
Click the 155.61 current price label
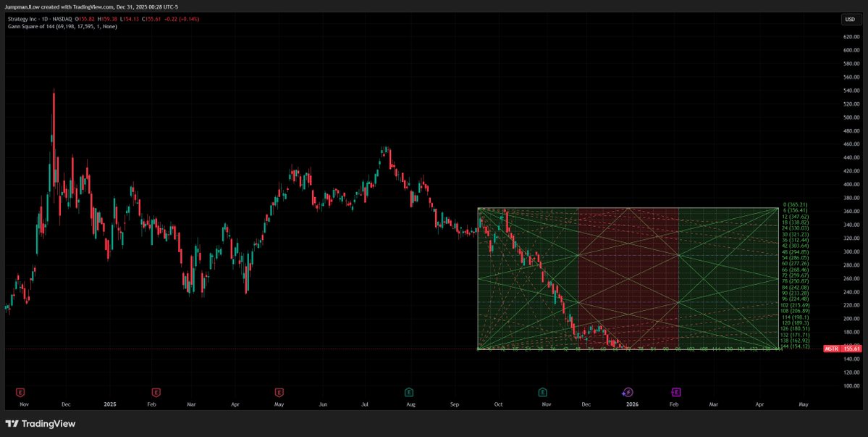[851, 349]
